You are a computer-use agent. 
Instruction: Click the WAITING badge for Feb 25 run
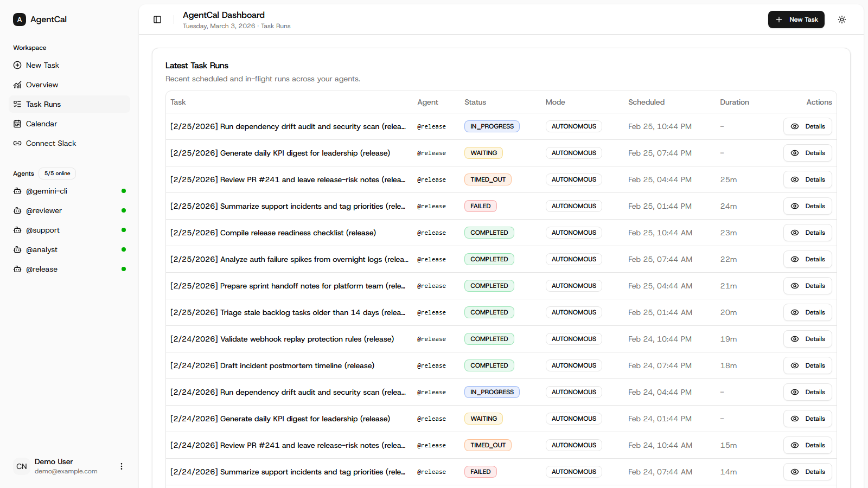click(483, 153)
